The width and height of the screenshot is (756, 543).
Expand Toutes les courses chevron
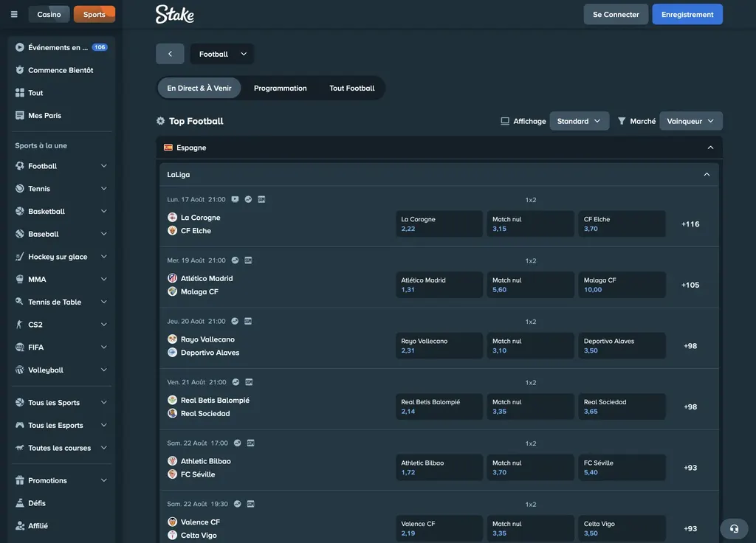click(x=103, y=448)
